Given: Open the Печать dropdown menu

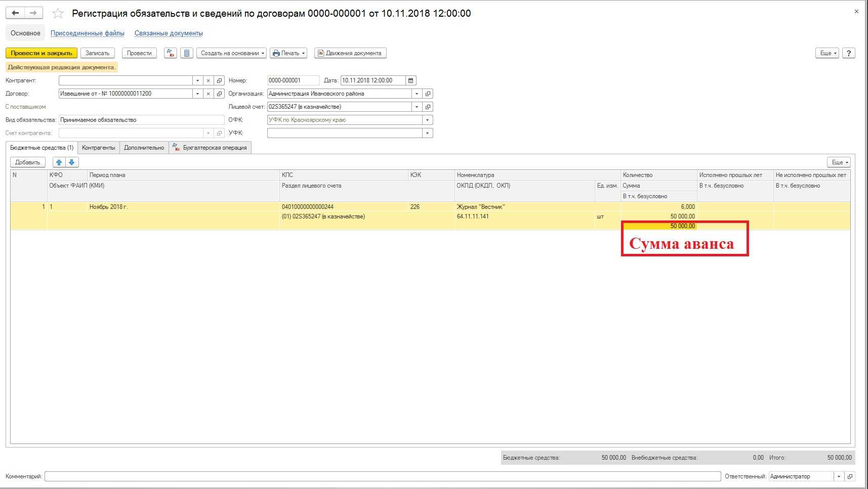Looking at the screenshot, I should [x=288, y=53].
